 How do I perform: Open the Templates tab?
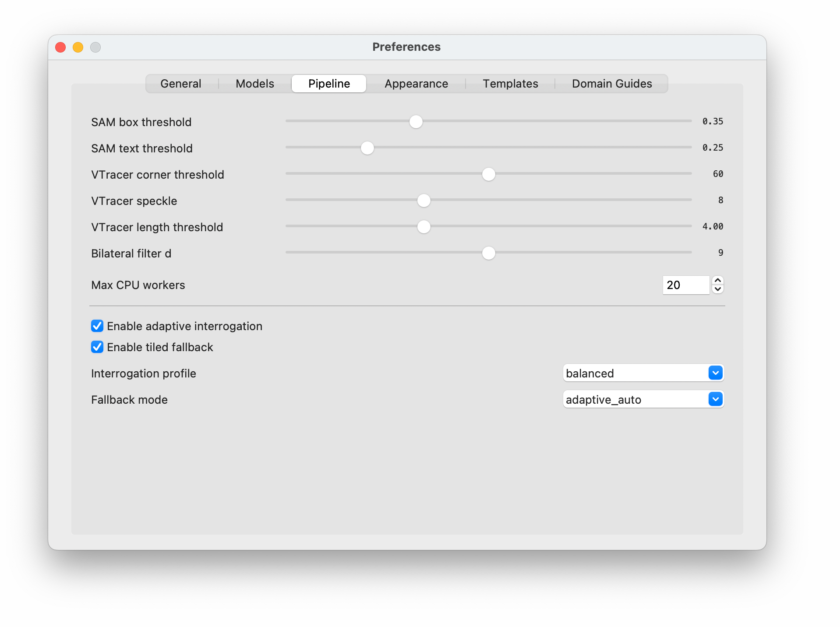[x=510, y=83]
